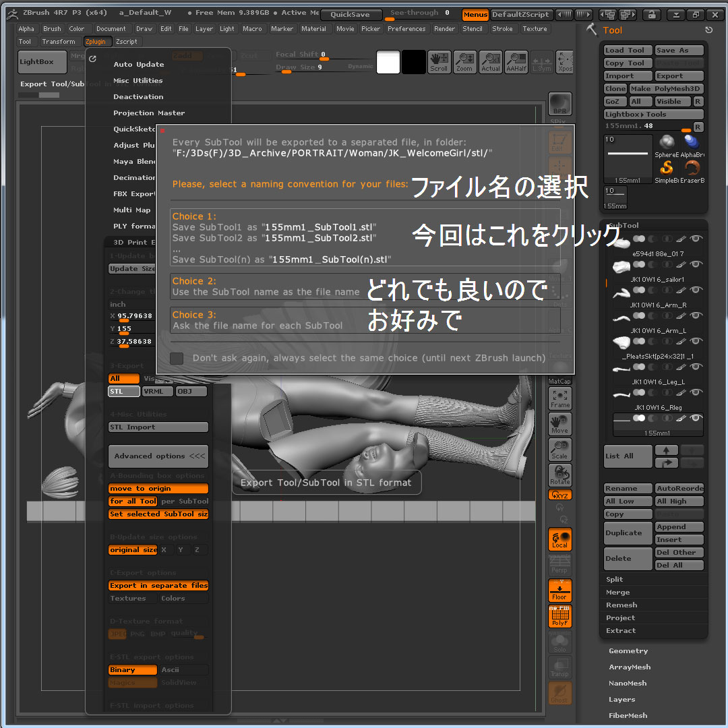Viewport: 728px width, 728px height.
Task: Toggle the Binary STL export option
Action: (x=133, y=669)
